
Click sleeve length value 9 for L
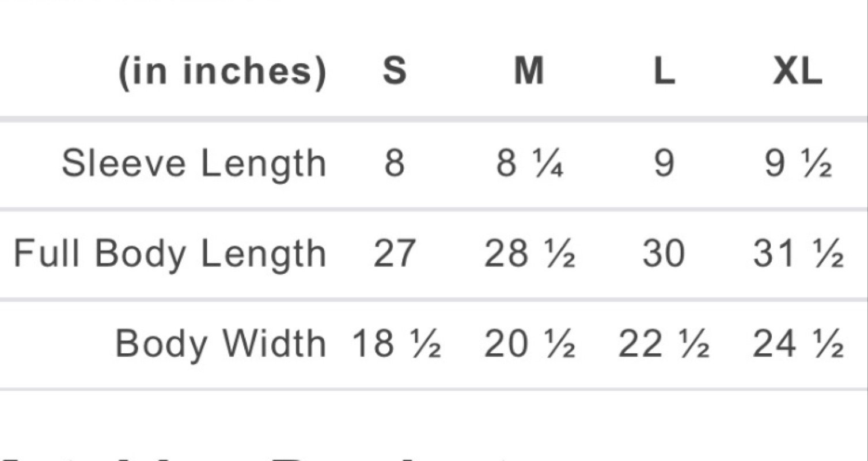point(664,164)
